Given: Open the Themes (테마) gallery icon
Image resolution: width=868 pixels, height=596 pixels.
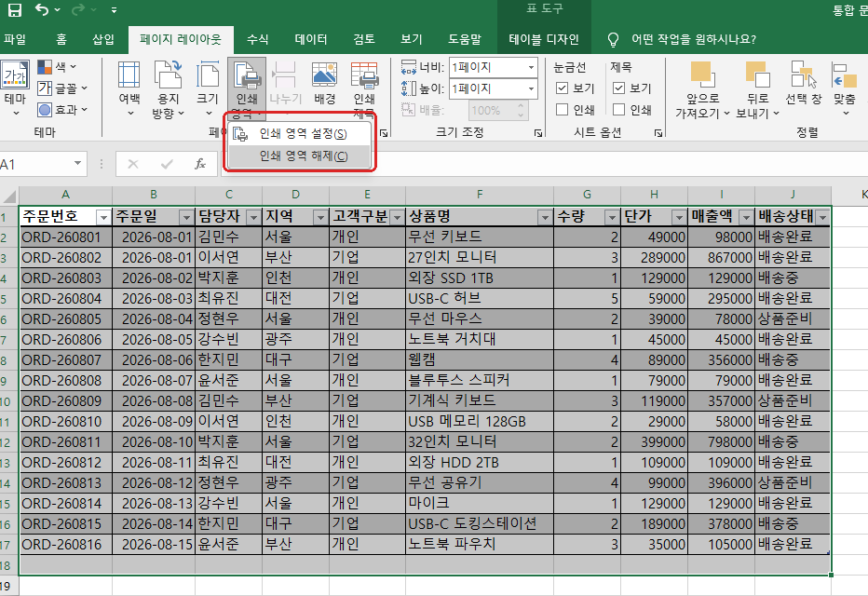Looking at the screenshot, I should (x=16, y=75).
